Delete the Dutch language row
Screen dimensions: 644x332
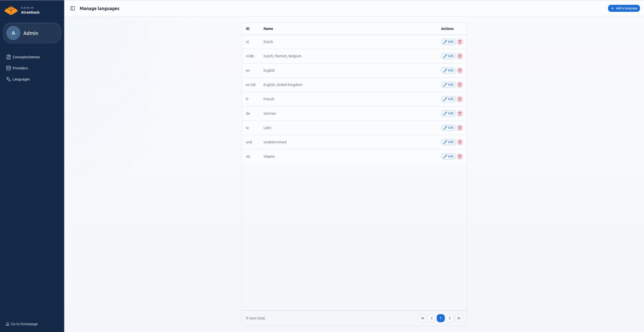(460, 42)
